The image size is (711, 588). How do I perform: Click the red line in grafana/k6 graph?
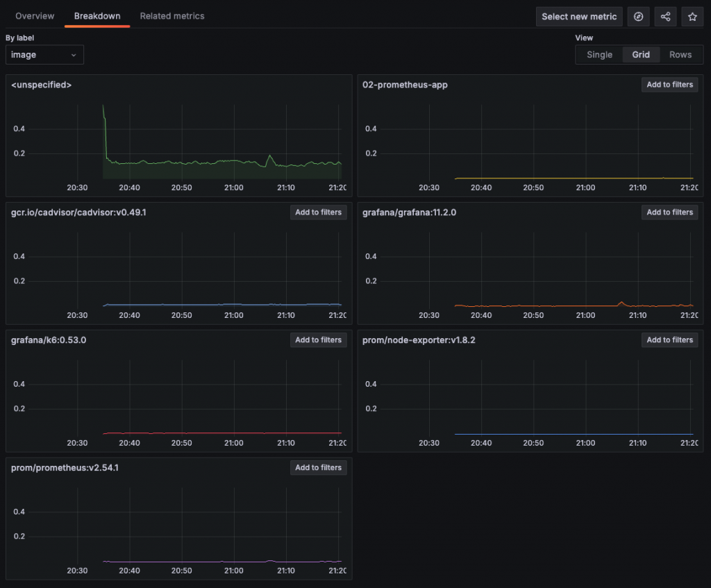[222, 433]
